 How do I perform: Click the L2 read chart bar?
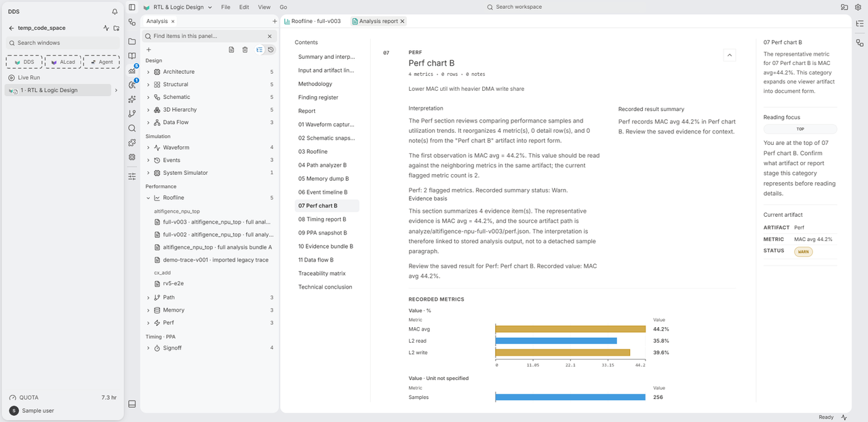pos(556,341)
